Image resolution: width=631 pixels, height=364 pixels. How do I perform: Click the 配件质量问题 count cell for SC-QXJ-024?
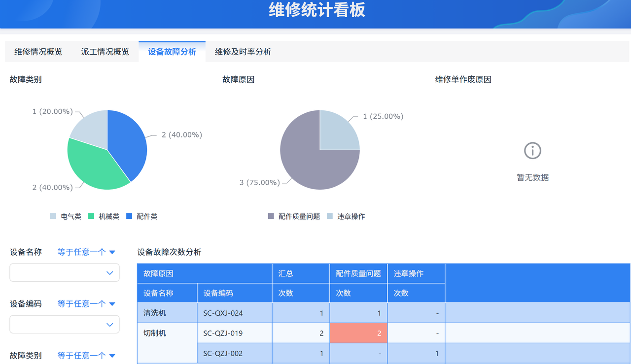[x=358, y=313]
